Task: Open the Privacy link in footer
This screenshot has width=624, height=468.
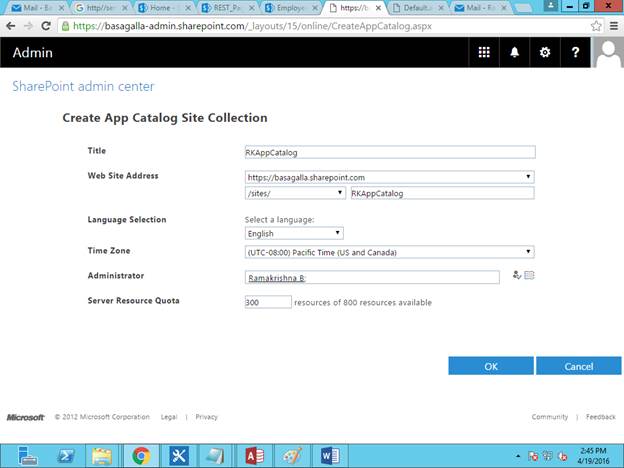Action: pyautogui.click(x=206, y=417)
